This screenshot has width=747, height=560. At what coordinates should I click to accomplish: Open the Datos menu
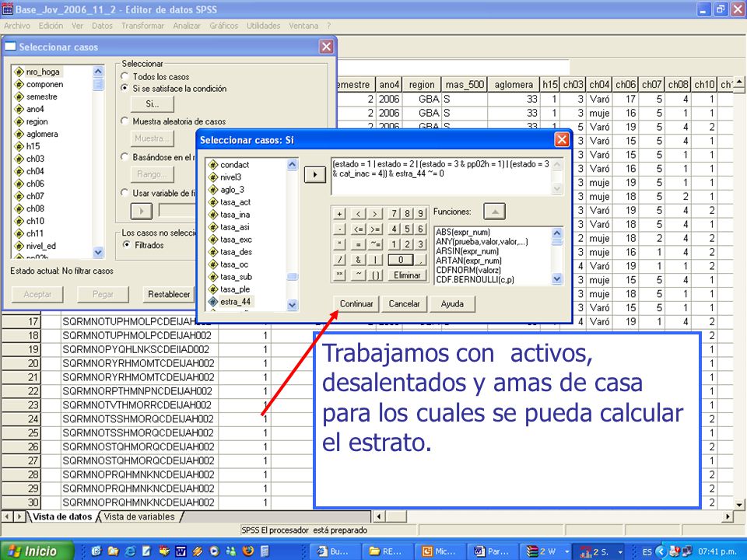[102, 26]
